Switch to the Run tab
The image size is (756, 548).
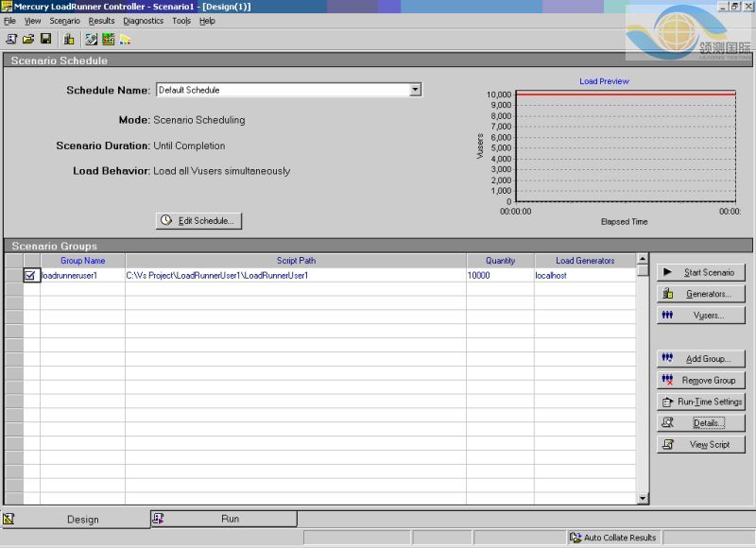pyautogui.click(x=224, y=519)
